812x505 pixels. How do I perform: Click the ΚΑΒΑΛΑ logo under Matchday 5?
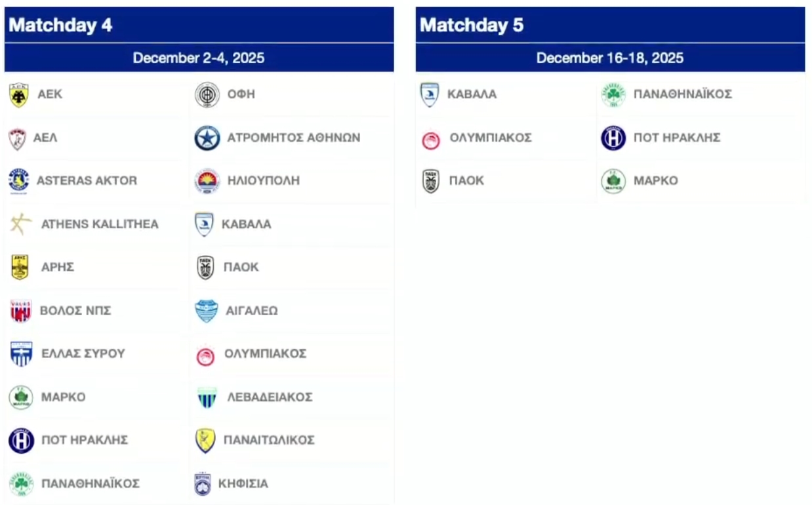(429, 95)
